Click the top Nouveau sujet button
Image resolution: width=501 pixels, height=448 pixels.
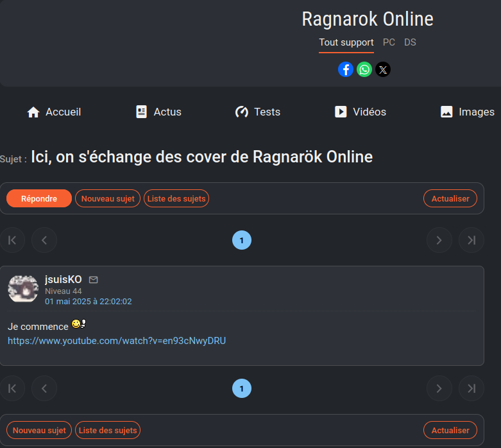[x=108, y=198]
